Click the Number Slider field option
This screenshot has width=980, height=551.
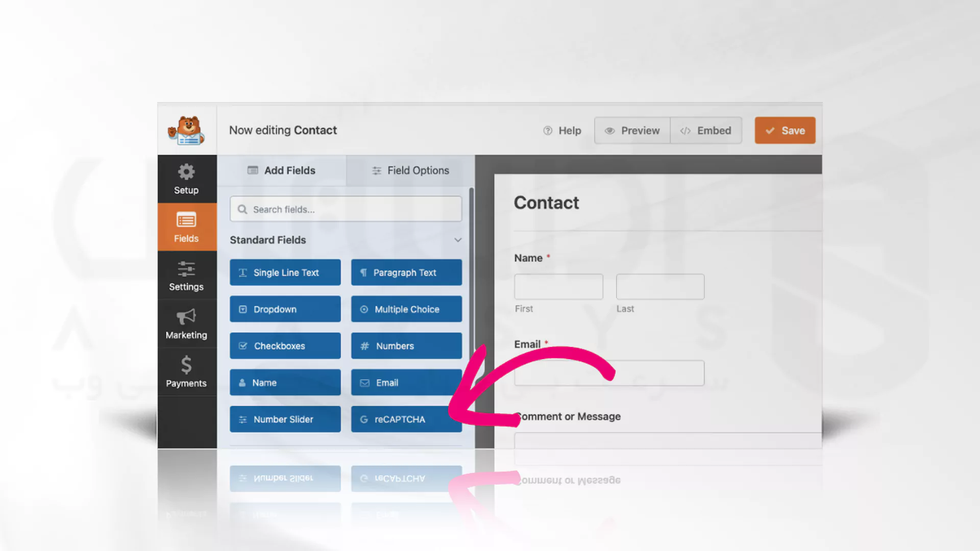coord(285,418)
